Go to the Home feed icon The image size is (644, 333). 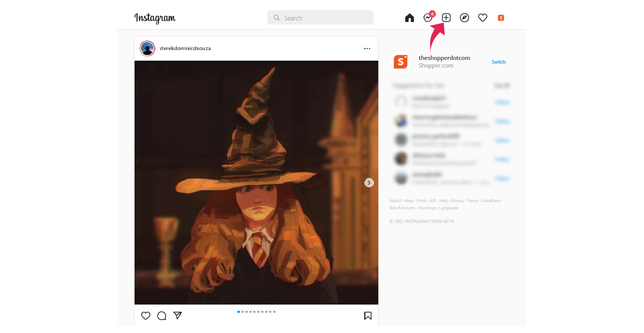pyautogui.click(x=409, y=18)
